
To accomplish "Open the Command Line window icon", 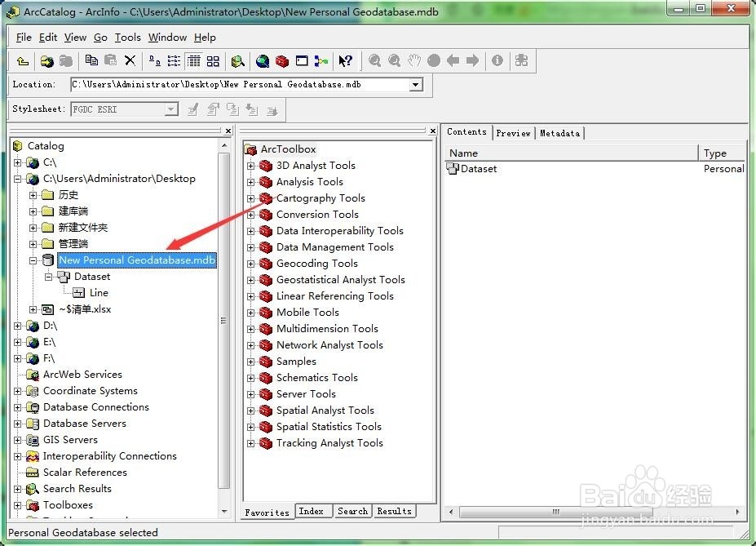I will pyautogui.click(x=302, y=60).
